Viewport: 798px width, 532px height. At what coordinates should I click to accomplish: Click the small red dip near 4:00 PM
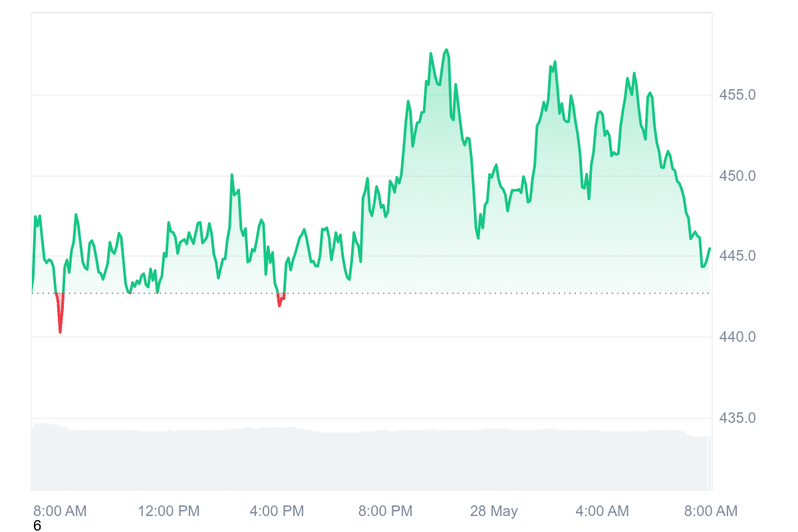280,305
